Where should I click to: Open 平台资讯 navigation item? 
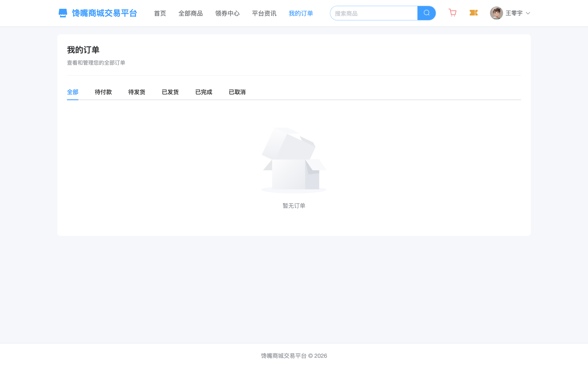point(264,13)
